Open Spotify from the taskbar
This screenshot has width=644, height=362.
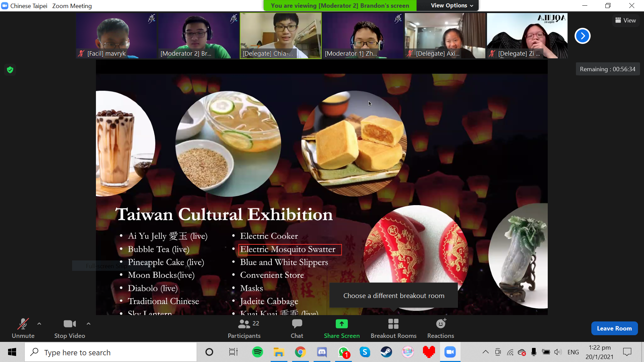(257, 352)
